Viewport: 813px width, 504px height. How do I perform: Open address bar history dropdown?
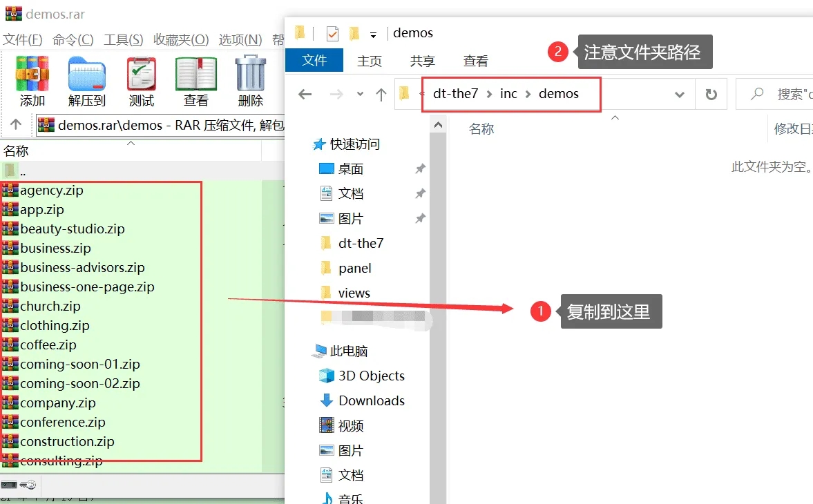pos(679,95)
